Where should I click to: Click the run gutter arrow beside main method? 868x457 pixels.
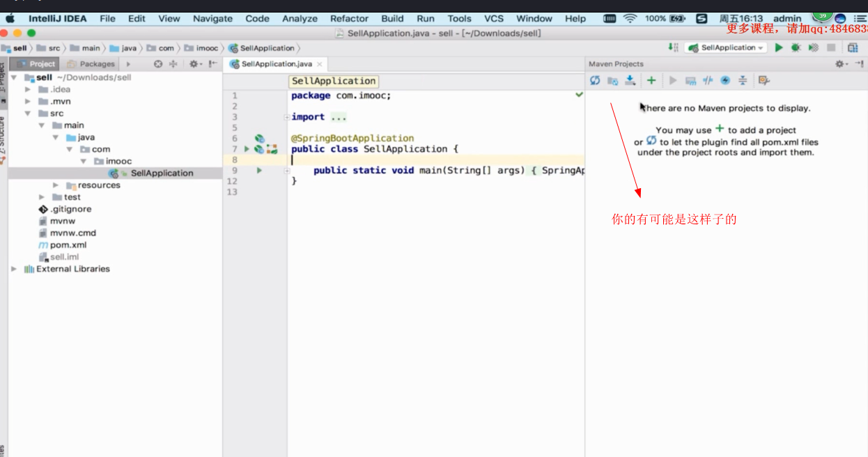tap(259, 170)
